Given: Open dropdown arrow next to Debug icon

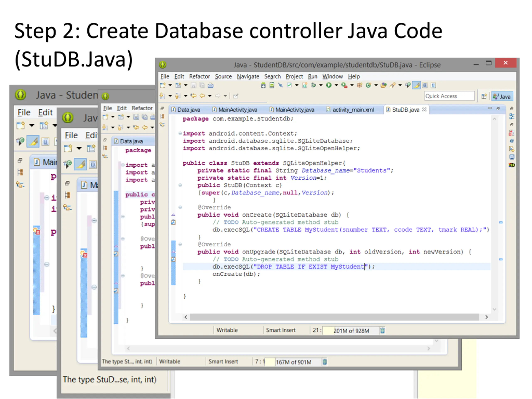Looking at the screenshot, I should (321, 85).
